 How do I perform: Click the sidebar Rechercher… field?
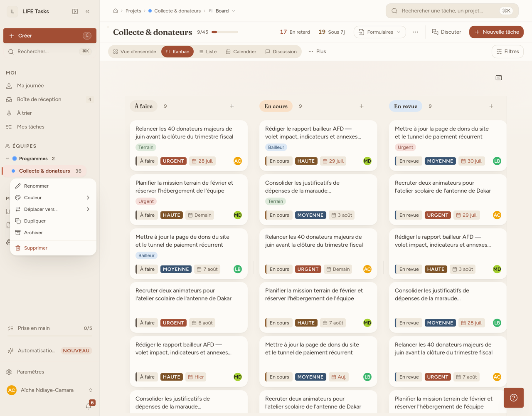coord(50,51)
